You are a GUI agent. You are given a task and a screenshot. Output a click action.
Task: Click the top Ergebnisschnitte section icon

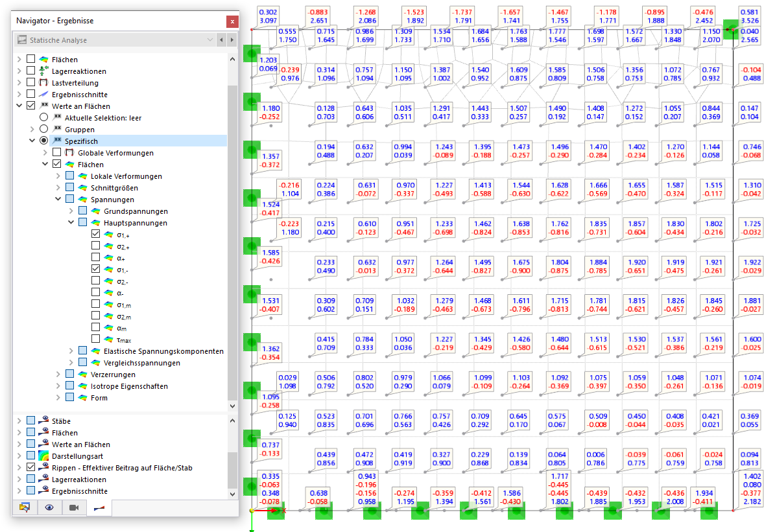pos(44,94)
